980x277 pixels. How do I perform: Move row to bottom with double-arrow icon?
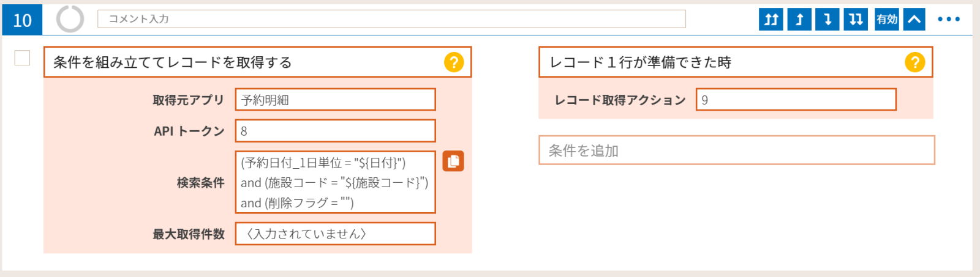tap(856, 20)
